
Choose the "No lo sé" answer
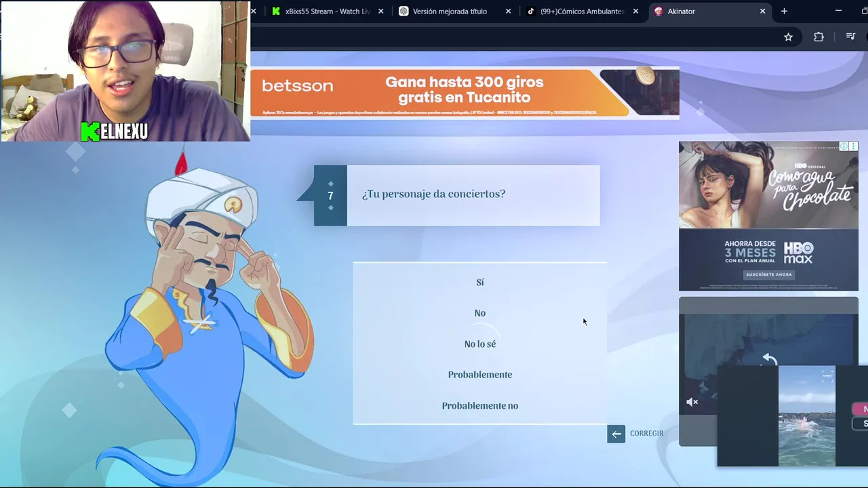(x=479, y=344)
